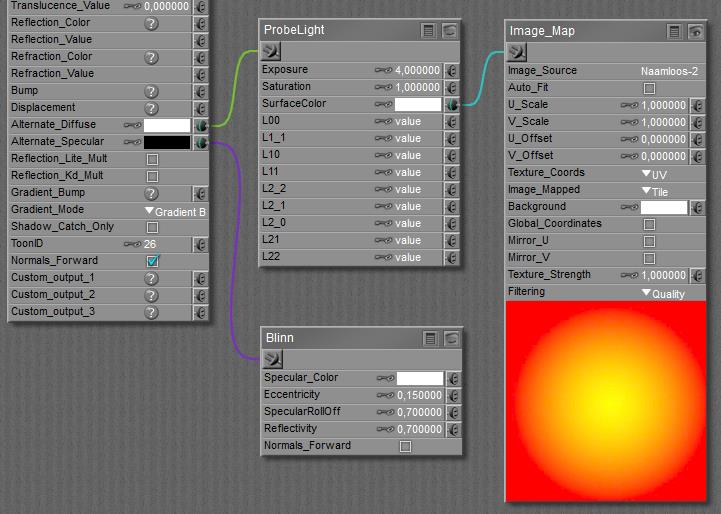Click the SpecularRollOff value 0,700000
721x514 pixels.
(x=419, y=412)
